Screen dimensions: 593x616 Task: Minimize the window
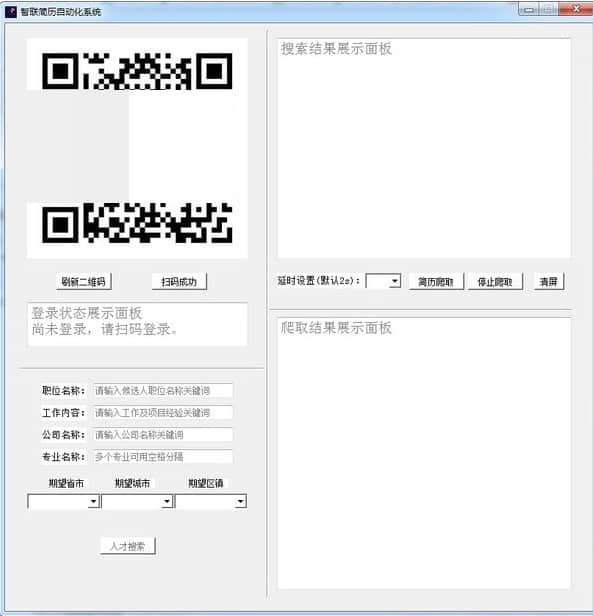coord(529,9)
